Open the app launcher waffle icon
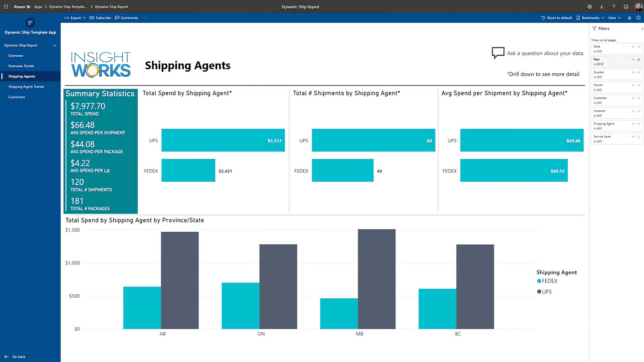 (6, 7)
